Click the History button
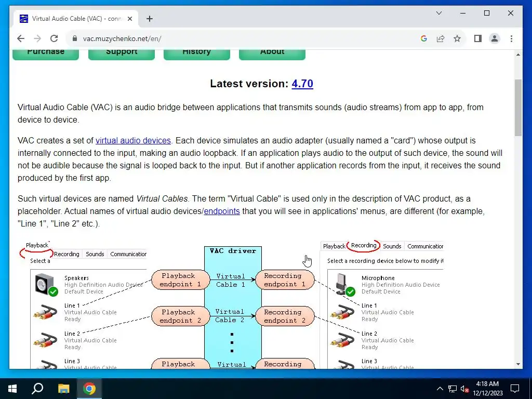Screen dimensions: 532x399 tap(197, 54)
